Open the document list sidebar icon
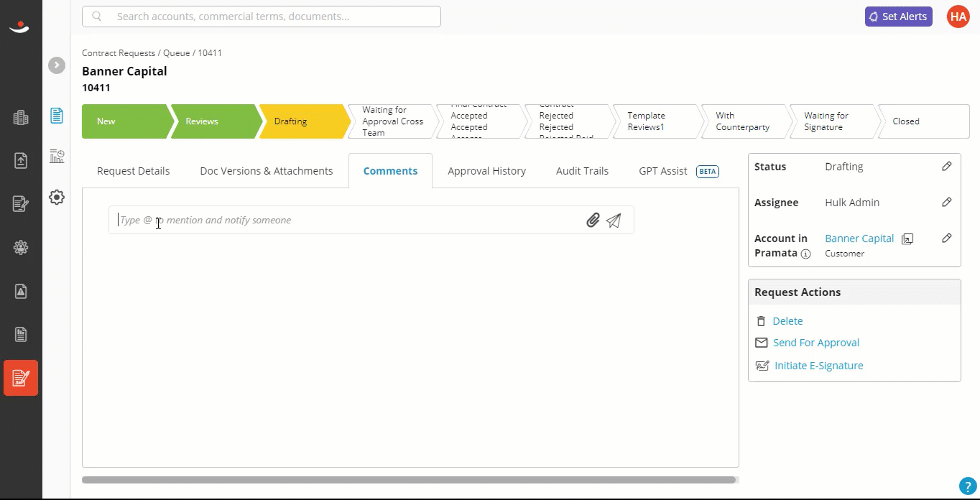The height and width of the screenshot is (500, 980). tap(21, 334)
